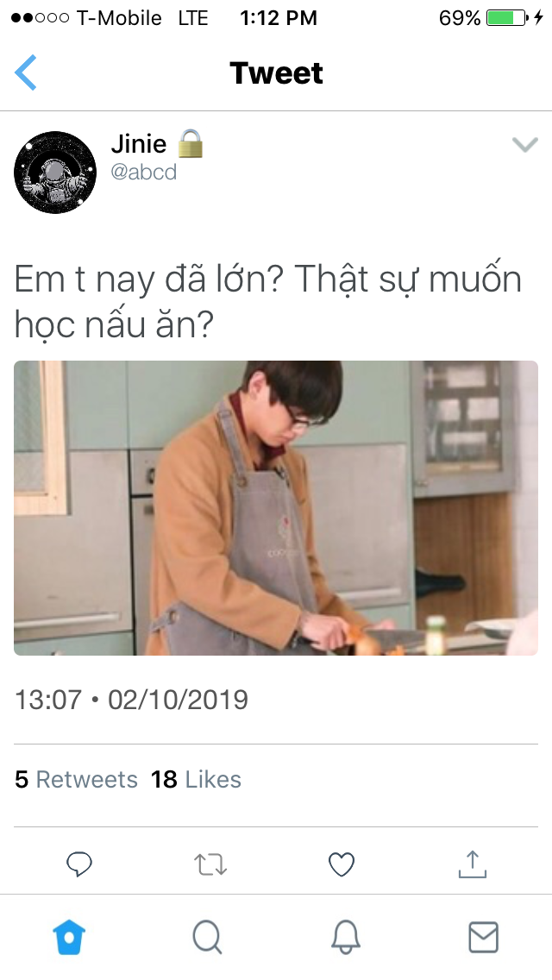Open the Home tab birdhouse icon
Image resolution: width=552 pixels, height=980 pixels.
coord(69,938)
